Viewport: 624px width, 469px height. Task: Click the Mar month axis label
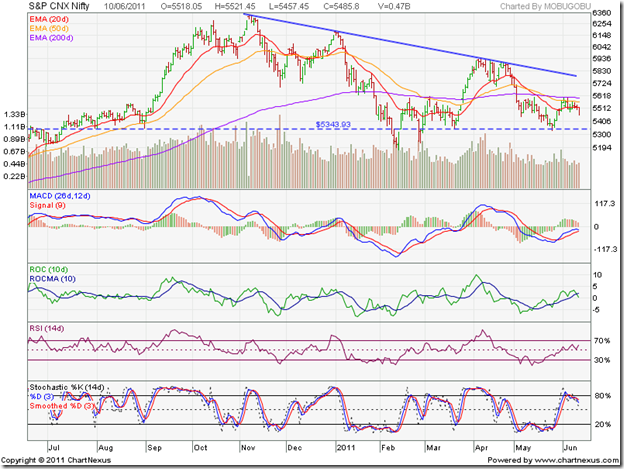click(x=433, y=448)
